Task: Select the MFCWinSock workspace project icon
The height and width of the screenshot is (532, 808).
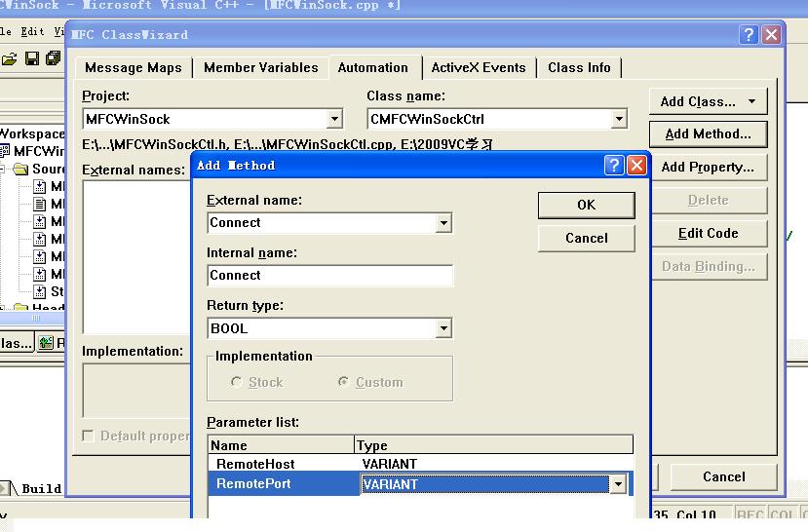Action: [5, 151]
